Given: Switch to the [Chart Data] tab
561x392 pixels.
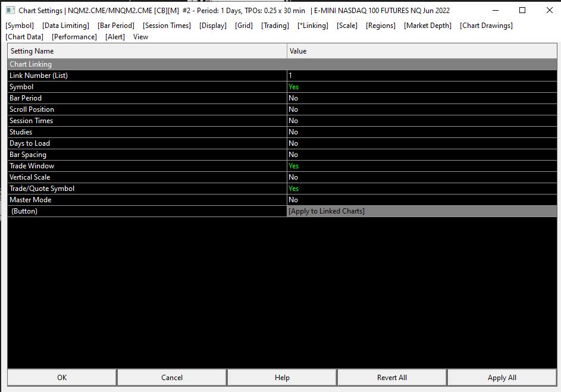Looking at the screenshot, I should [x=24, y=37].
